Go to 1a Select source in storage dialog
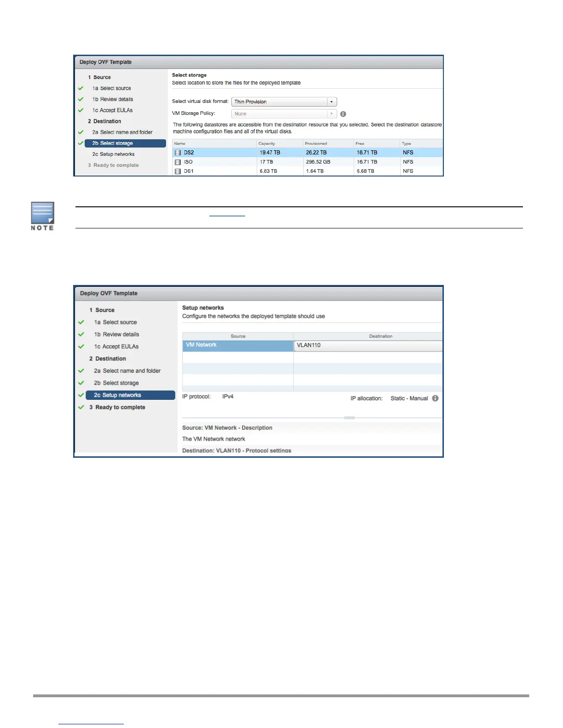The height and width of the screenshot is (728, 563). [x=111, y=88]
